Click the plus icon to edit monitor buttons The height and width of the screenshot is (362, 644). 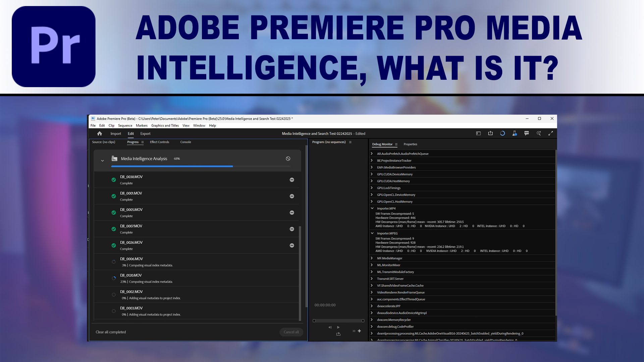(359, 331)
